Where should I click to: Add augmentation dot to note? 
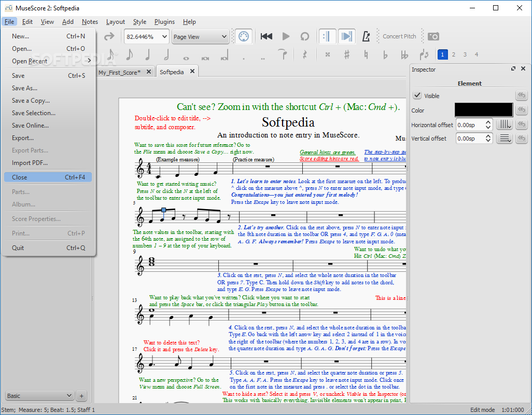point(244,58)
